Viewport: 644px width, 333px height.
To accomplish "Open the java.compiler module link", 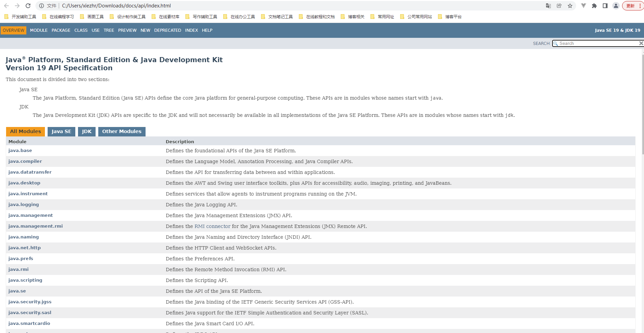I will [25, 161].
